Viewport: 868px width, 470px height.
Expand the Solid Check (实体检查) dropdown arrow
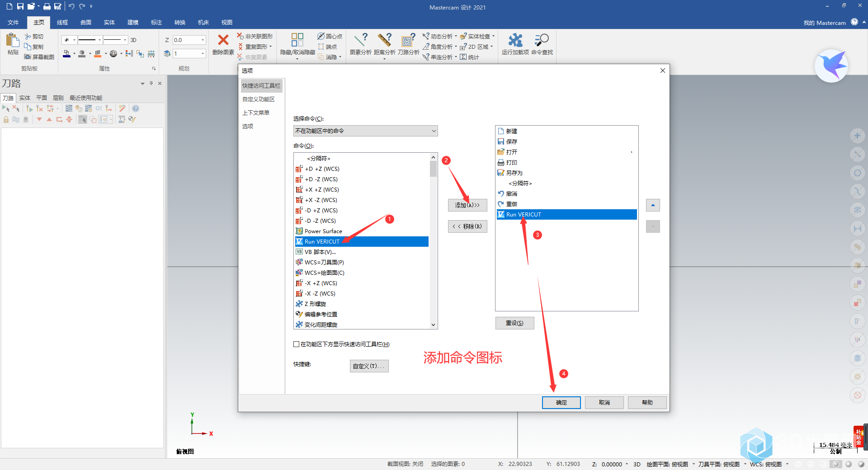(x=493, y=36)
